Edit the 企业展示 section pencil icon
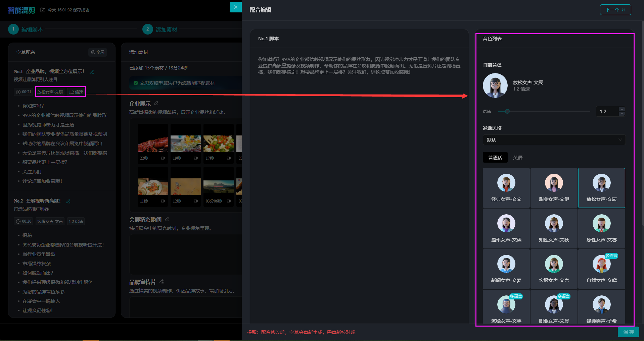Image resolution: width=644 pixels, height=341 pixels. tap(156, 103)
